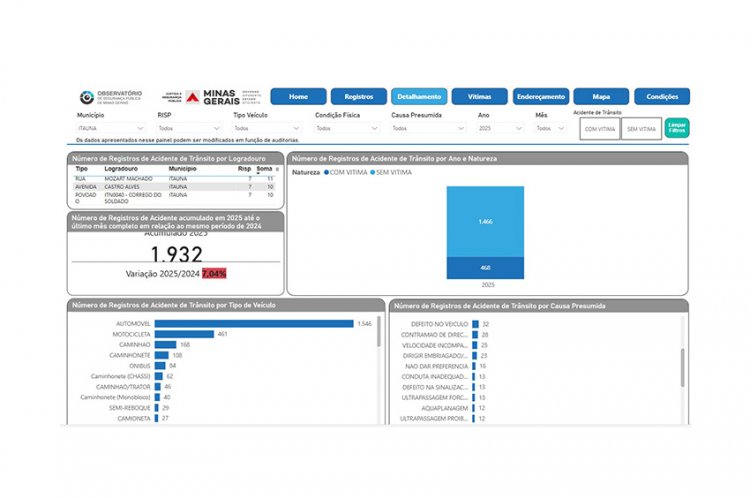Open the Endereçamento page button

[541, 97]
